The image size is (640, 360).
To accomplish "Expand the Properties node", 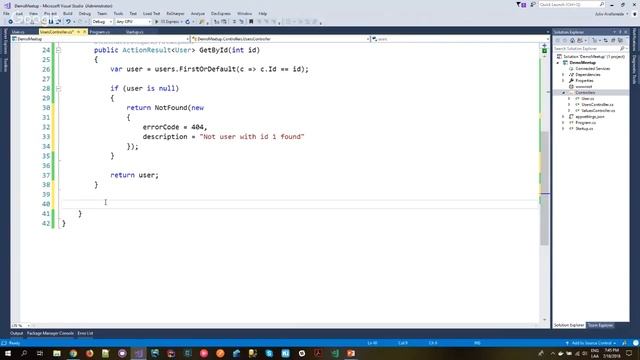I will point(563,81).
